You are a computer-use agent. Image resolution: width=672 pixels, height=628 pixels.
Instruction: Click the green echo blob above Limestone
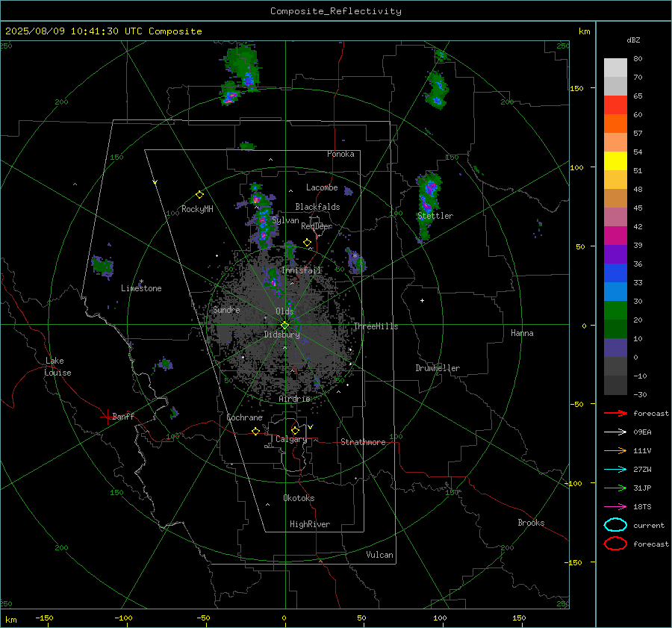[102, 266]
